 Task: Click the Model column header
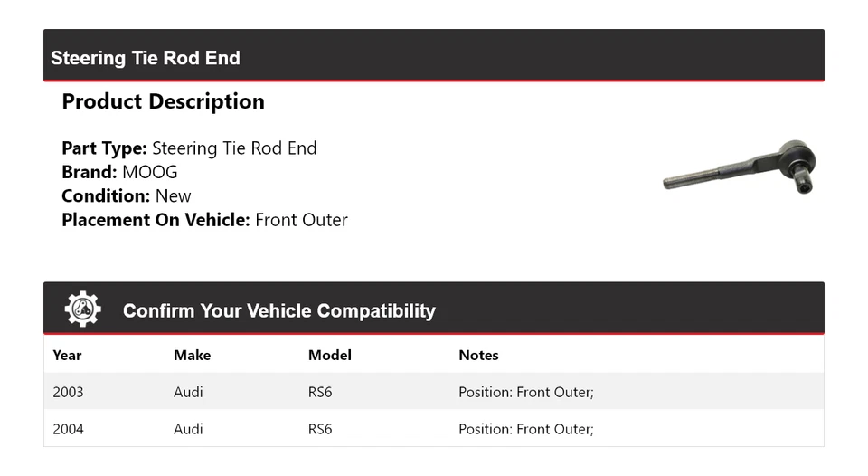329,355
